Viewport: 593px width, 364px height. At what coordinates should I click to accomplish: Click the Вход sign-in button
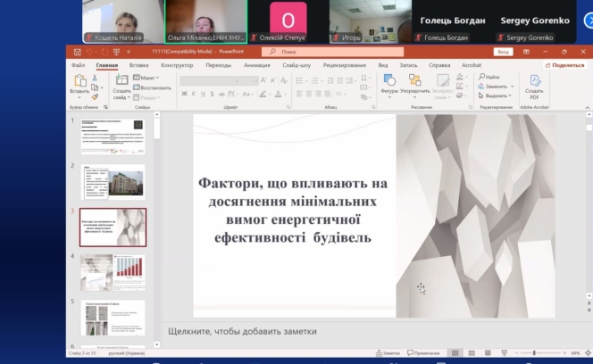(x=503, y=53)
